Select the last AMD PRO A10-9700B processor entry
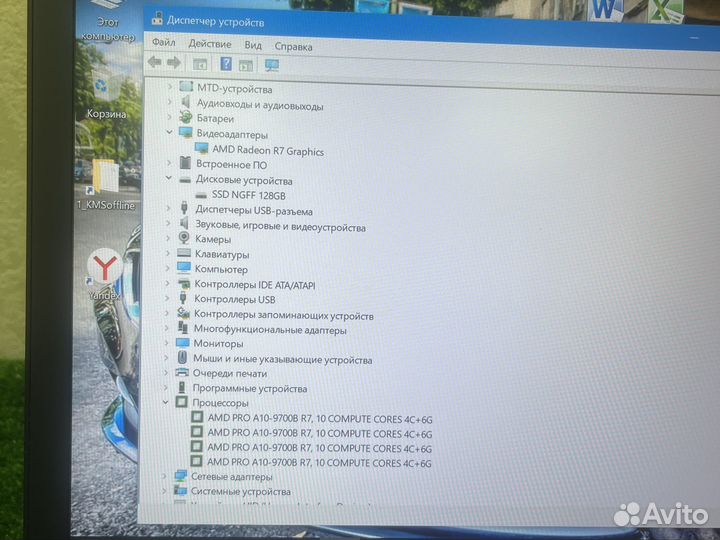Viewport: 720px width, 540px height. coord(319,462)
